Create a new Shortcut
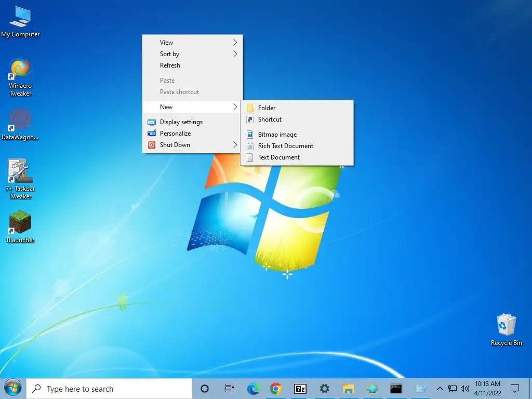Screen dimensions: 532x399 pyautogui.click(x=297, y=119)
